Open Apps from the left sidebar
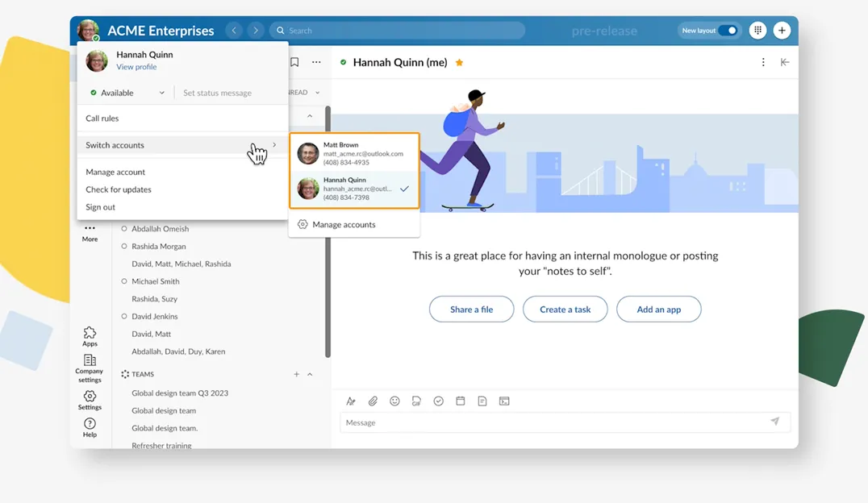The image size is (868, 503). (x=90, y=336)
